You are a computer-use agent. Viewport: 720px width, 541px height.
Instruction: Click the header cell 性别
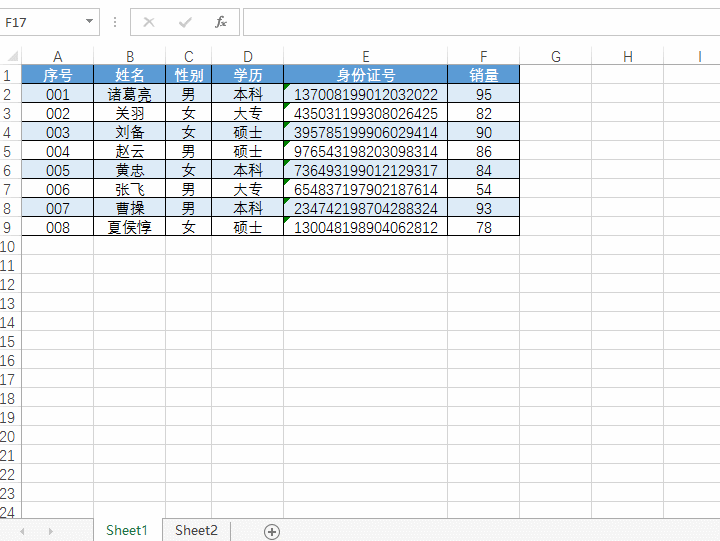(x=189, y=75)
